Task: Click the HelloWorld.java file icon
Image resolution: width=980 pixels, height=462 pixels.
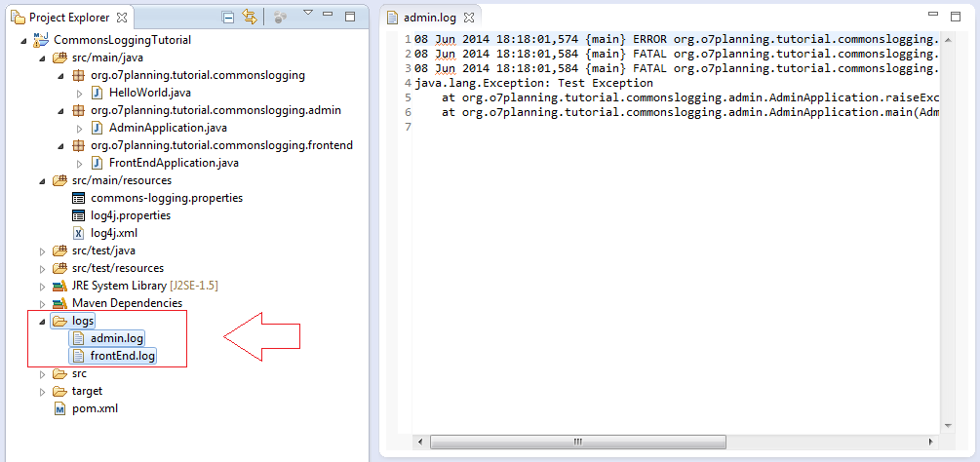Action: pyautogui.click(x=97, y=93)
